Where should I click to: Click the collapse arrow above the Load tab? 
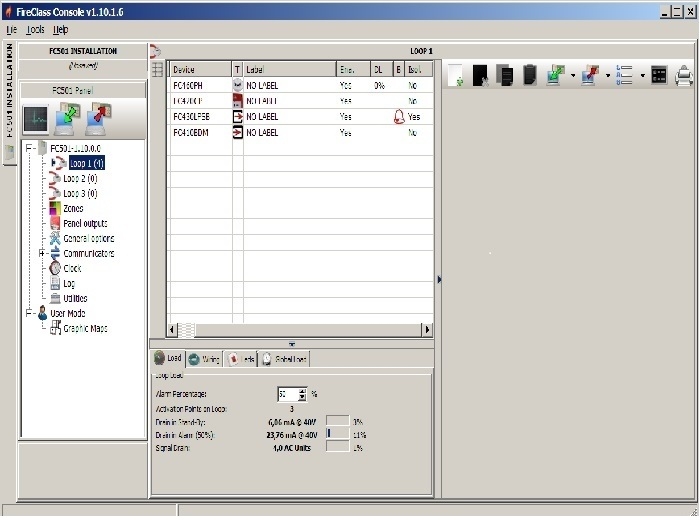point(292,344)
